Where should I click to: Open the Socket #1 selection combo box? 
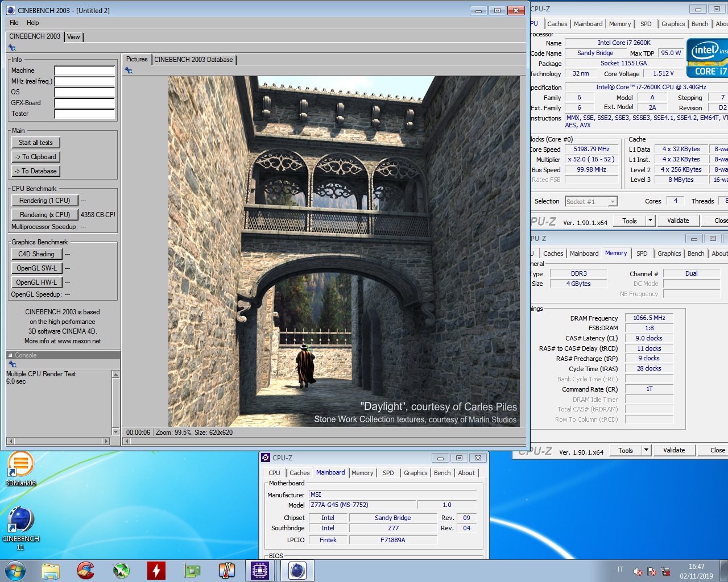[591, 202]
